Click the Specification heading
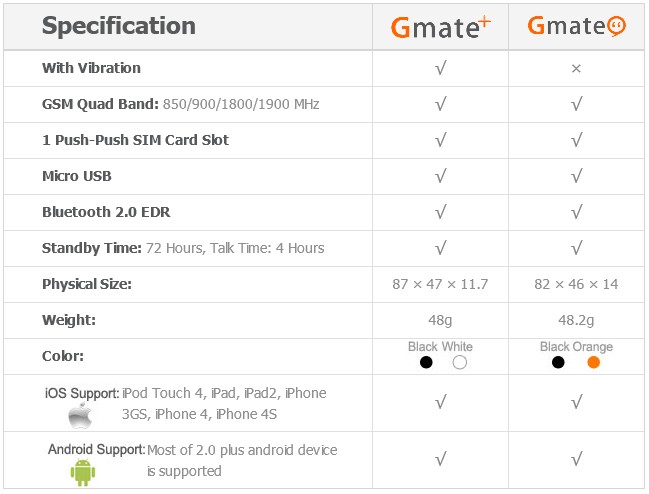649x494 pixels. point(119,26)
